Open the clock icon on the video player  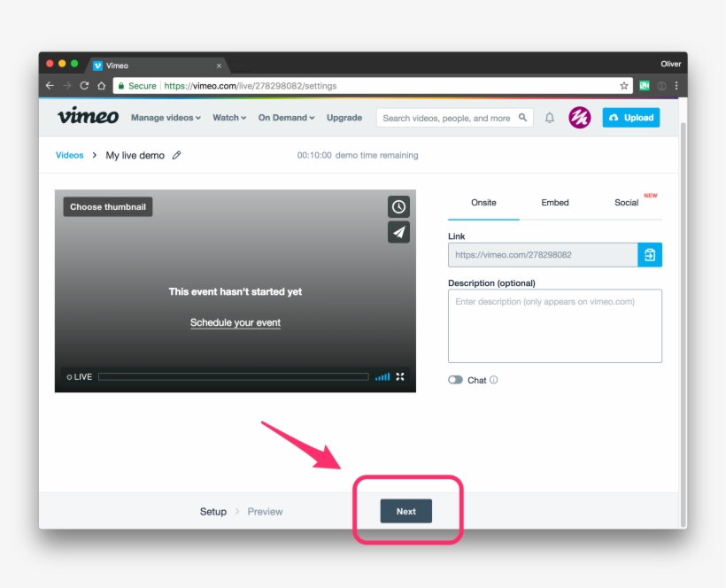click(398, 206)
